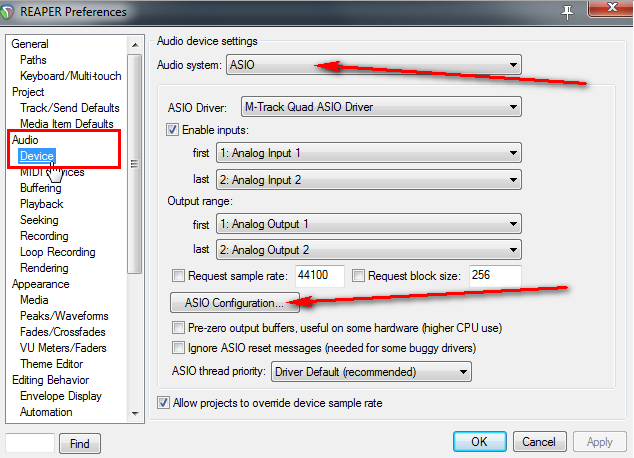The width and height of the screenshot is (634, 458).
Task: Open Playback preferences page
Action: coord(42,204)
